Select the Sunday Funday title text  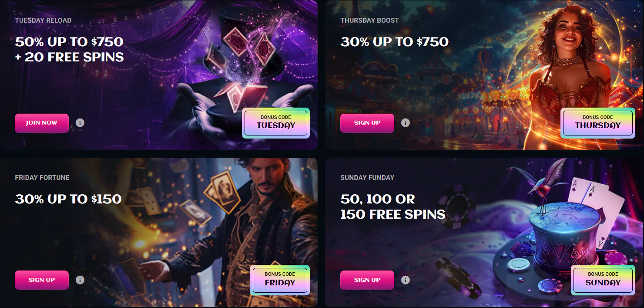tap(367, 178)
